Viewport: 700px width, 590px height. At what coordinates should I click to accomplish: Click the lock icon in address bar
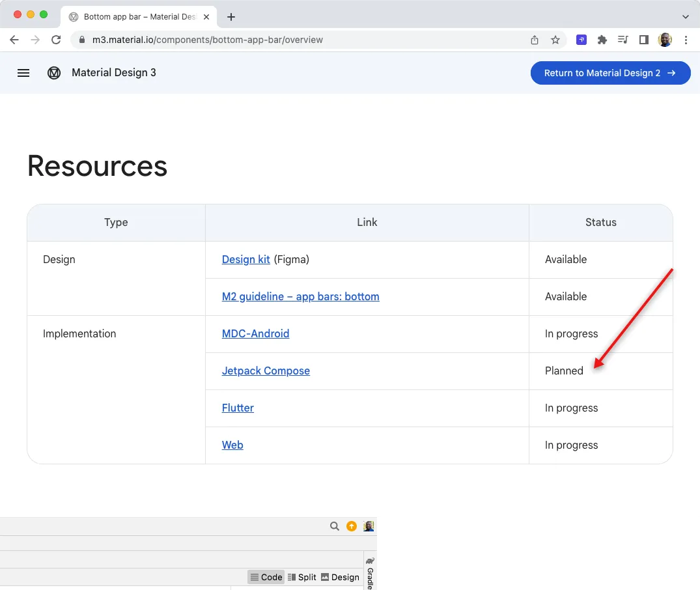pyautogui.click(x=81, y=40)
